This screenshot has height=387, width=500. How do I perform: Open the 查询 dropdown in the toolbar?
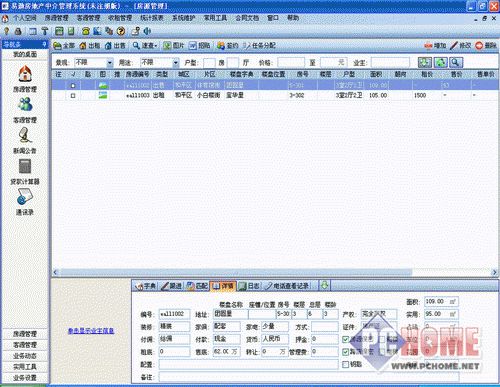coord(145,46)
